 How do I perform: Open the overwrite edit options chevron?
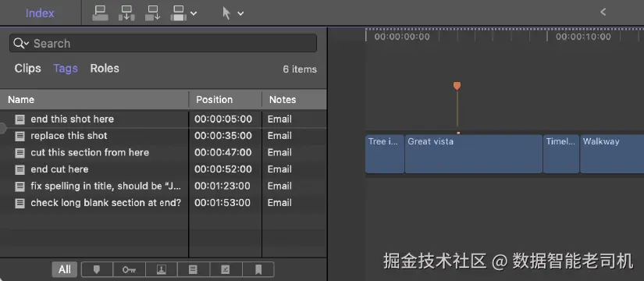tap(194, 13)
